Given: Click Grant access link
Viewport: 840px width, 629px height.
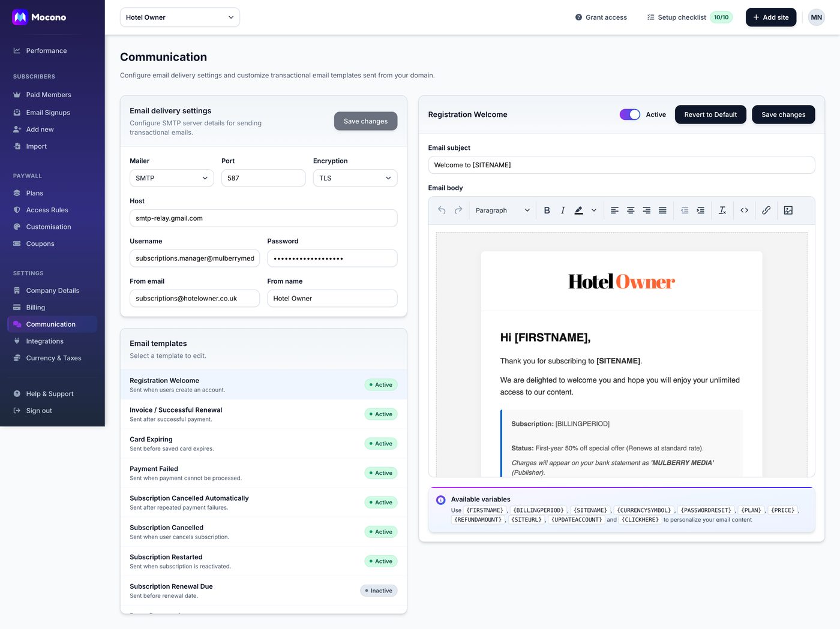Looking at the screenshot, I should [601, 17].
